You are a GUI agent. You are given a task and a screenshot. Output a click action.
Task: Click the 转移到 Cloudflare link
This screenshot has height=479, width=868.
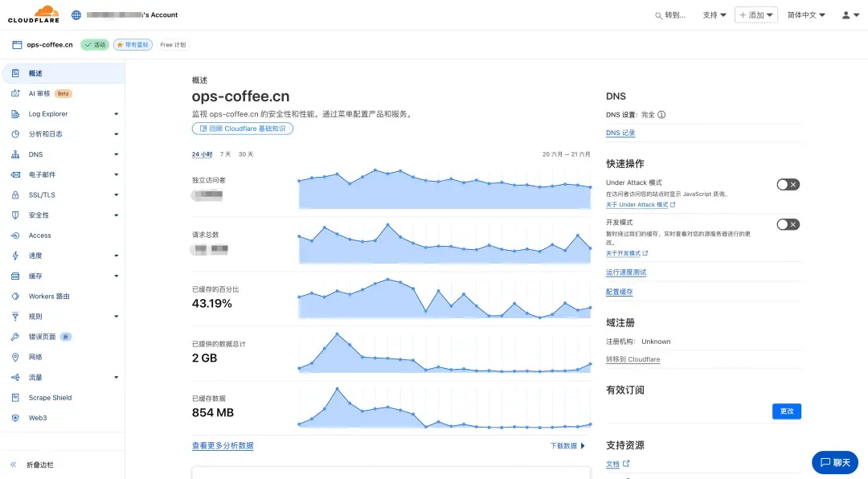(x=633, y=359)
